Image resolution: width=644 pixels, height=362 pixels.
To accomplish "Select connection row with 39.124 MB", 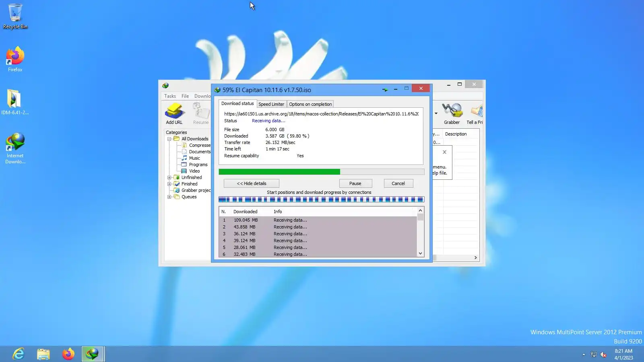I will [318, 241].
